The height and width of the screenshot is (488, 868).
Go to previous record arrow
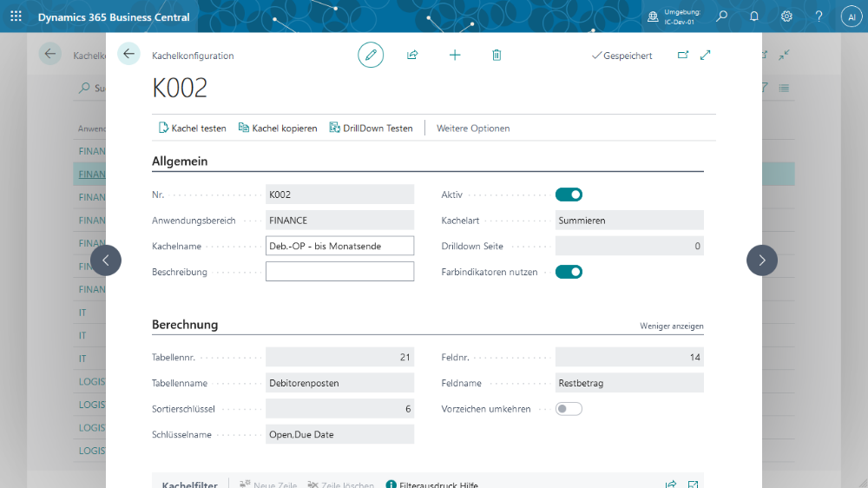(x=106, y=260)
